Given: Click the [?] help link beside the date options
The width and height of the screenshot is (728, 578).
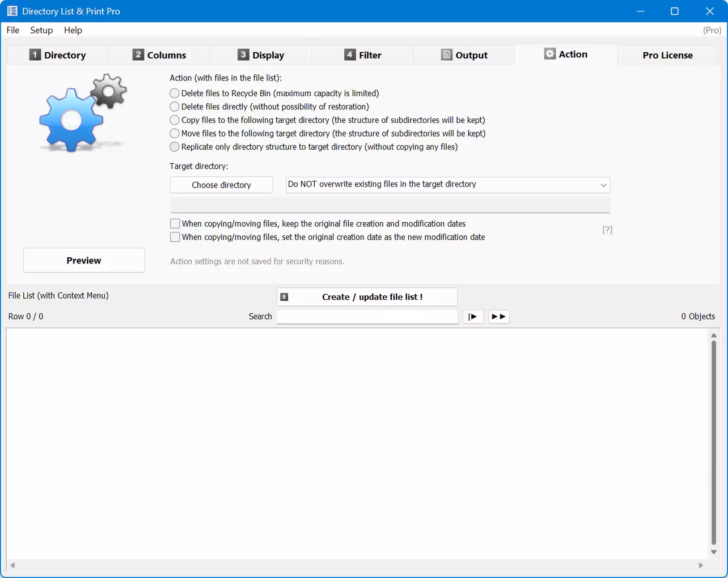Looking at the screenshot, I should pyautogui.click(x=607, y=229).
